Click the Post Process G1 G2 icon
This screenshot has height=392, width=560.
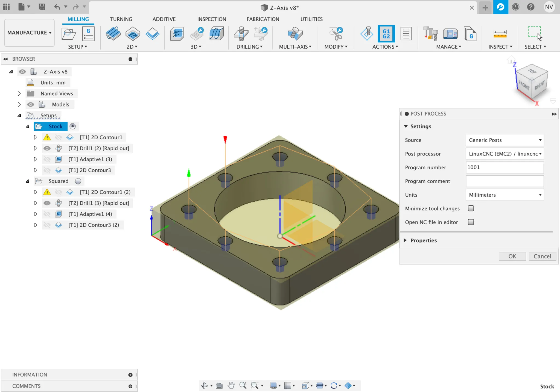click(x=386, y=34)
